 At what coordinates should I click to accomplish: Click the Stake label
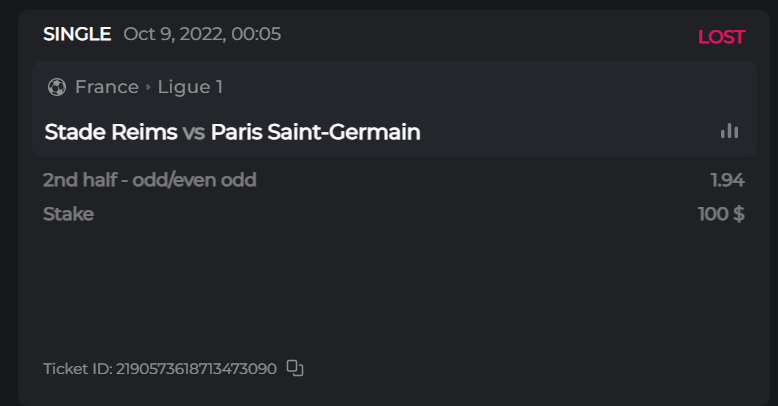pyautogui.click(x=68, y=213)
